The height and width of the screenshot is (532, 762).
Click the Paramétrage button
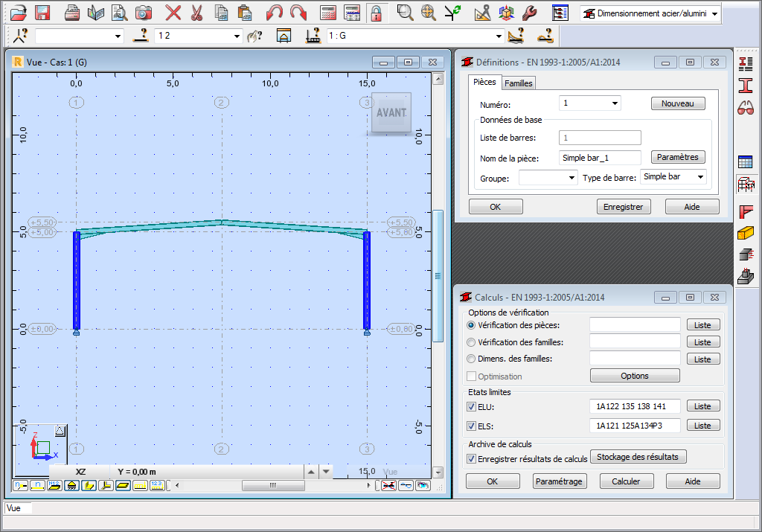(559, 481)
